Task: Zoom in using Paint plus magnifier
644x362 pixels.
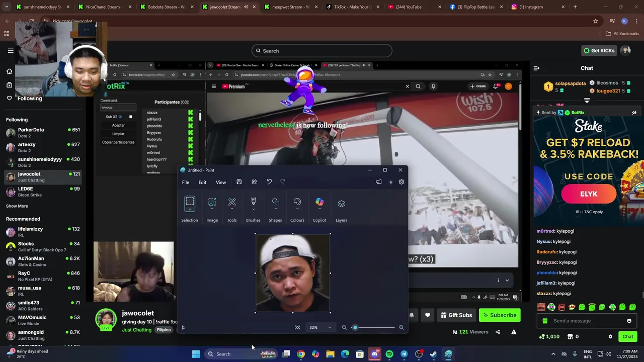Action: (x=401, y=327)
